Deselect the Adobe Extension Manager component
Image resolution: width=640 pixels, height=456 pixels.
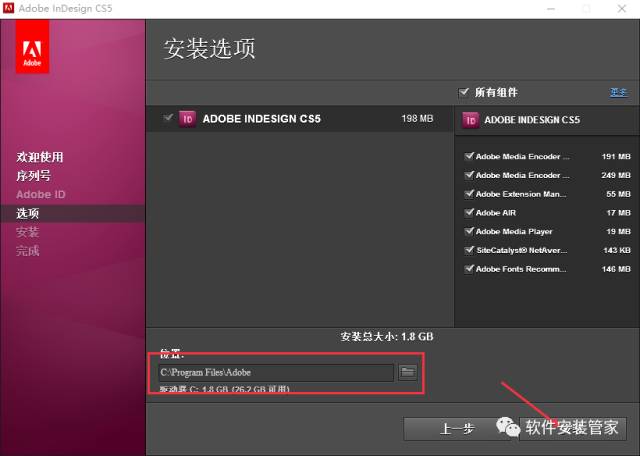point(468,194)
